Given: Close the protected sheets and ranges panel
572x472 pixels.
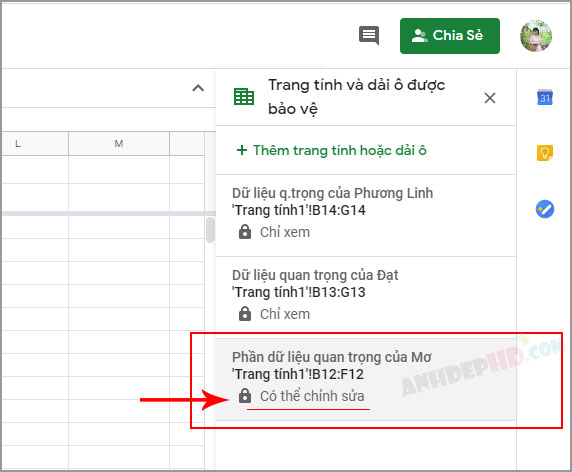Looking at the screenshot, I should point(490,98).
